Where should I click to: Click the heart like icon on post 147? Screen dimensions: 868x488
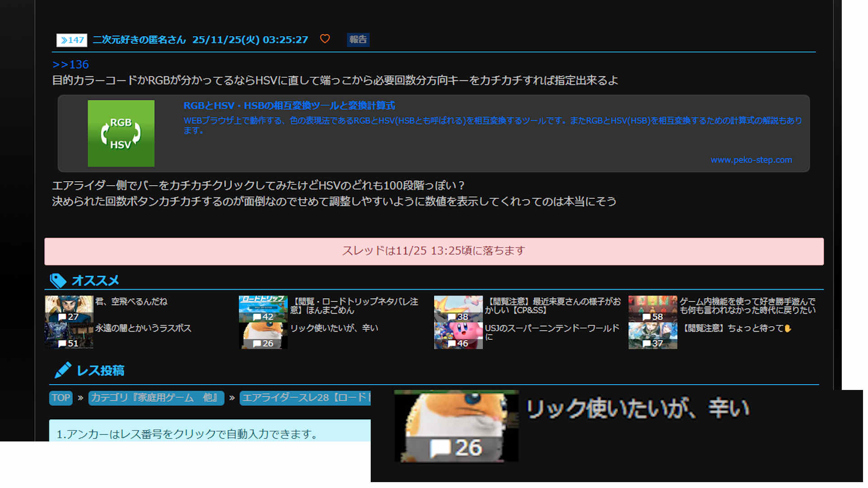325,39
